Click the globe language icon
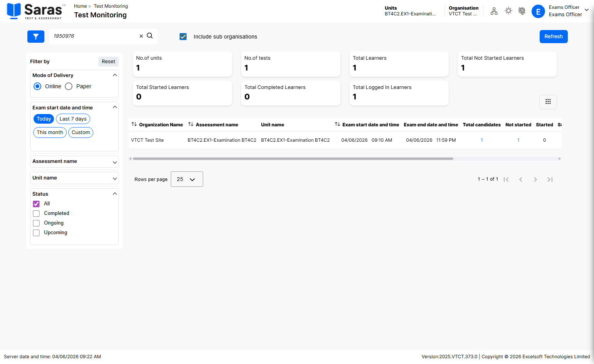The height and width of the screenshot is (364, 594). (522, 11)
